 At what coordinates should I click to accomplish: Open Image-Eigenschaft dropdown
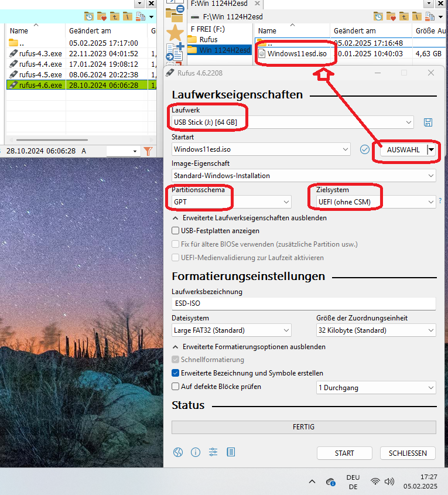tap(304, 176)
